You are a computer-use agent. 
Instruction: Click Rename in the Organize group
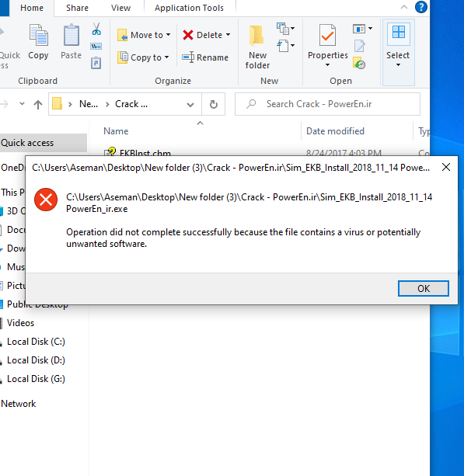point(205,57)
